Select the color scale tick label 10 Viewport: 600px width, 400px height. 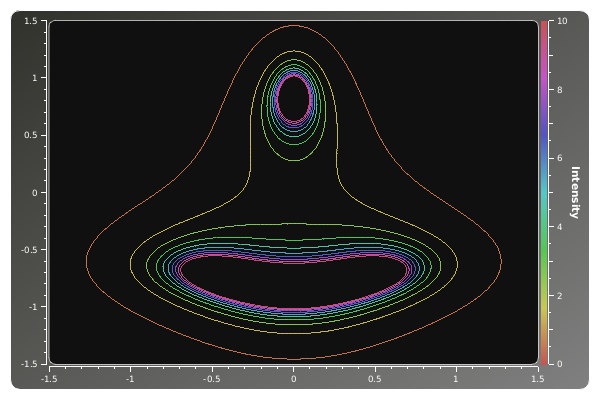(x=562, y=21)
